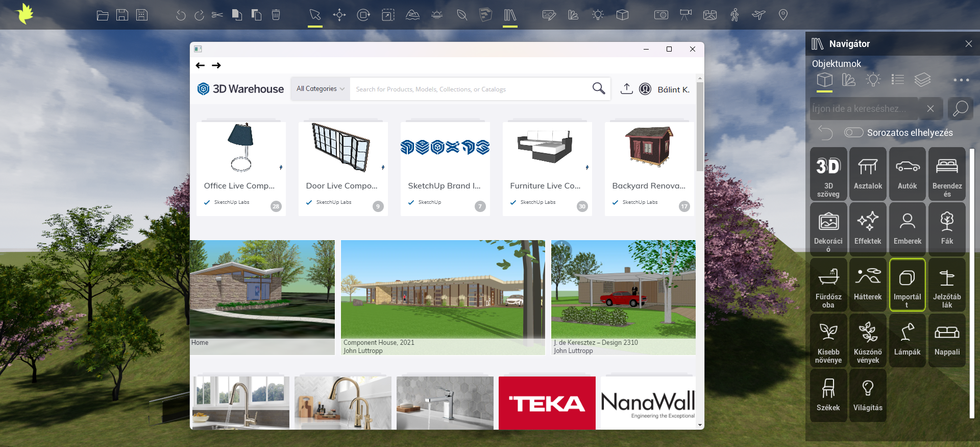Select the leaf vegetation tool
The image size is (980, 447).
[x=461, y=15]
